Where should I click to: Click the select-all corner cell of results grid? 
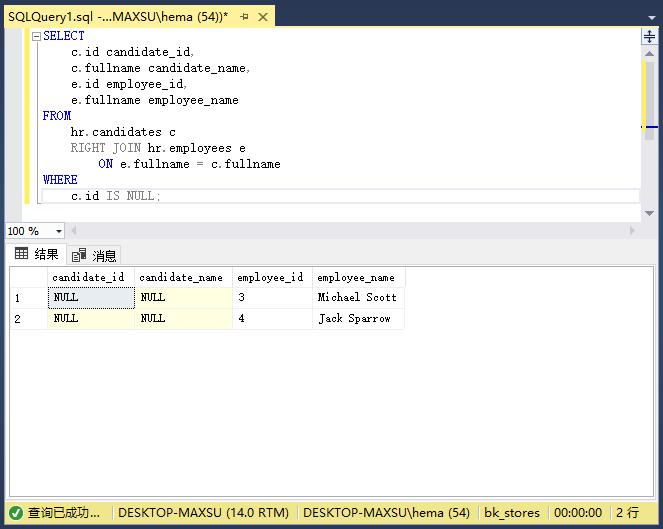pos(29,277)
